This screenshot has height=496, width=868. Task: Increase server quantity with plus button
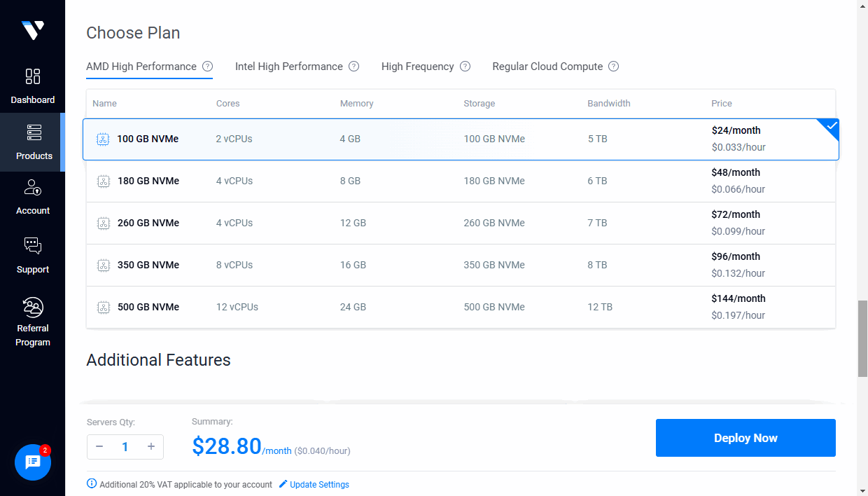point(151,446)
